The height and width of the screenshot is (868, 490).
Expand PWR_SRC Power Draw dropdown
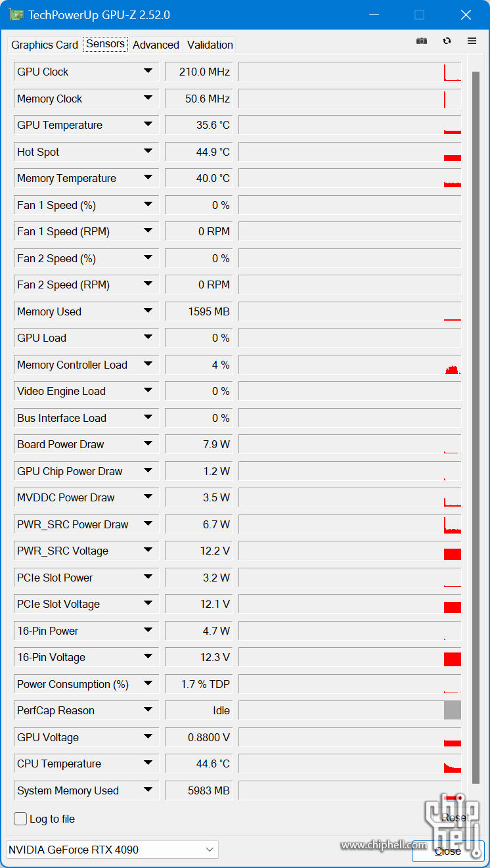click(148, 524)
